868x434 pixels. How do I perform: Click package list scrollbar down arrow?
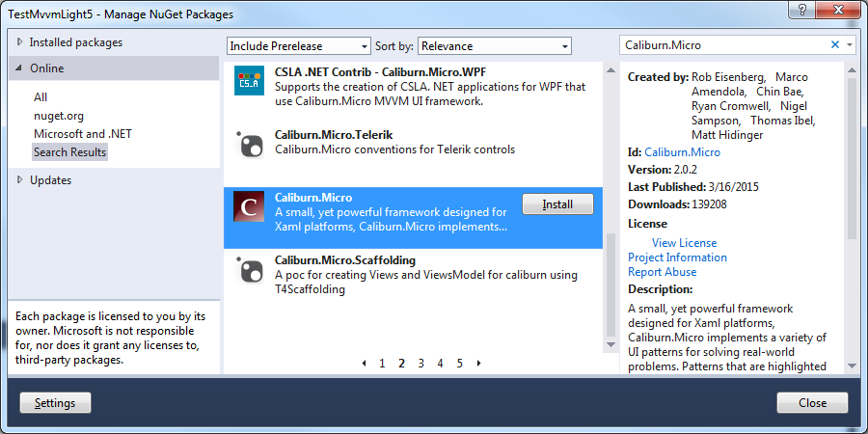coord(610,344)
